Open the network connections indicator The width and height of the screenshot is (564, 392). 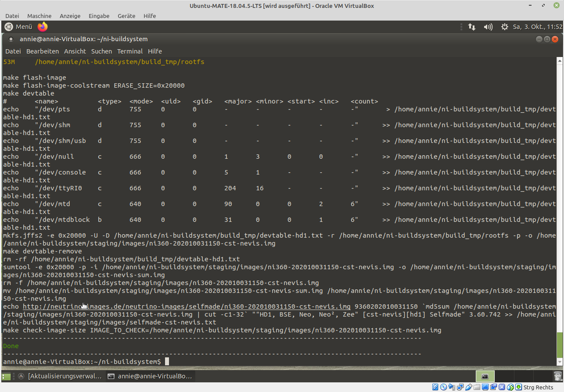472,27
